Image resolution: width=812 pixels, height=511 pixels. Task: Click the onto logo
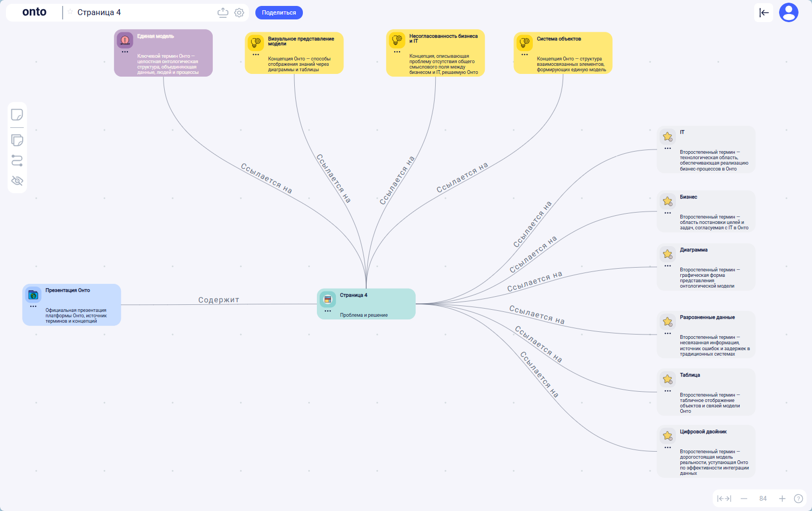35,12
